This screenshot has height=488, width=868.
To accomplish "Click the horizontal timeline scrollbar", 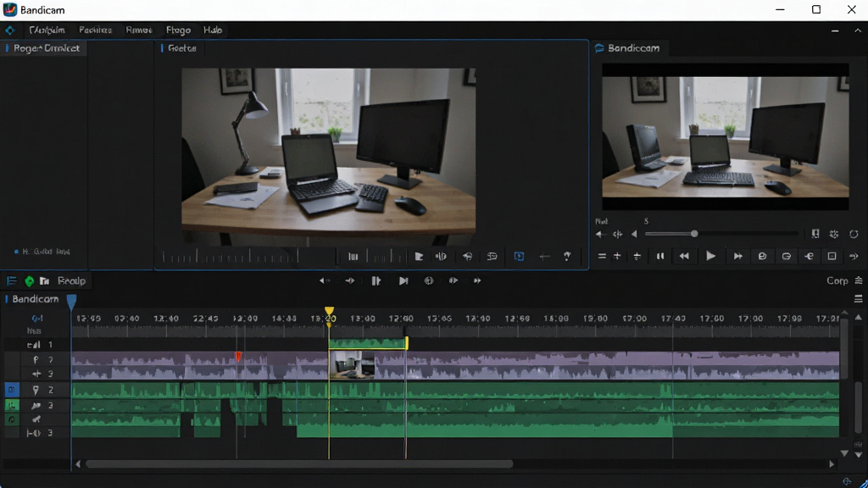I will (x=299, y=464).
